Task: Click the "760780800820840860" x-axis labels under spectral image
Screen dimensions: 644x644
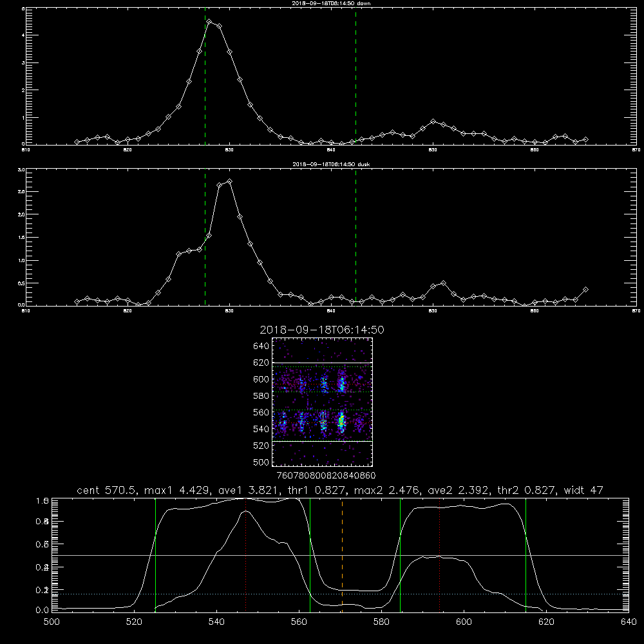Action: click(327, 476)
